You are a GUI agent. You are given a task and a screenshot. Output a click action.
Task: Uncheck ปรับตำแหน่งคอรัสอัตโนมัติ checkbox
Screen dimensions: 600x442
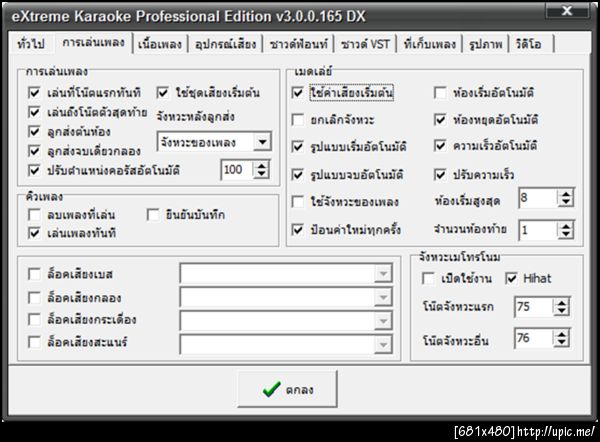tap(34, 170)
